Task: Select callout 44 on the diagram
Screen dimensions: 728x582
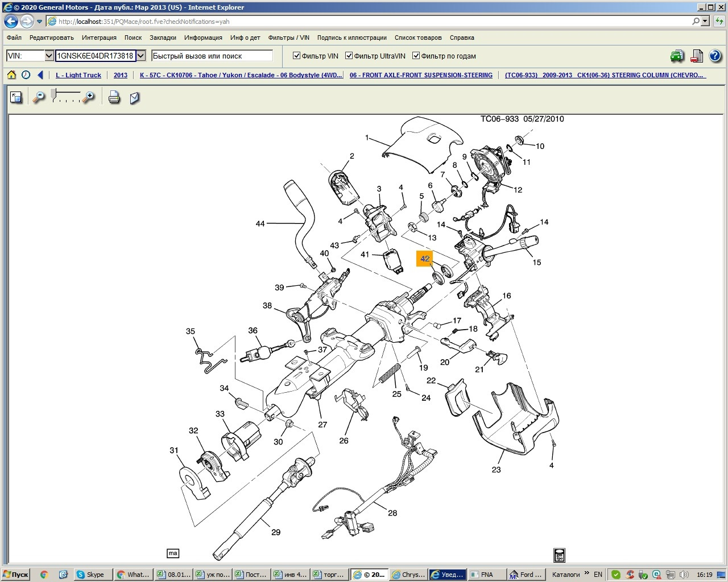Action: coord(260,223)
